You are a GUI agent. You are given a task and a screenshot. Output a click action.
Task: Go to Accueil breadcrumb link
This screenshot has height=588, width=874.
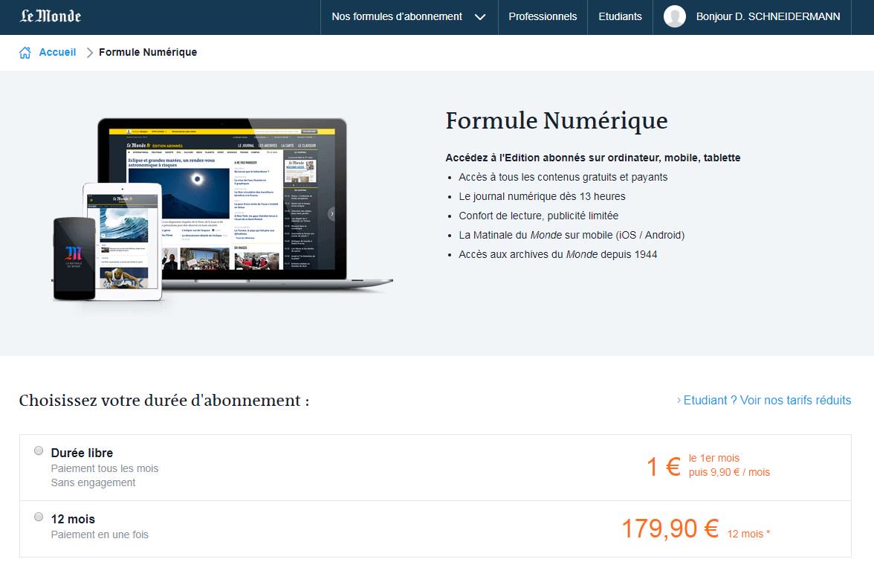(x=57, y=52)
